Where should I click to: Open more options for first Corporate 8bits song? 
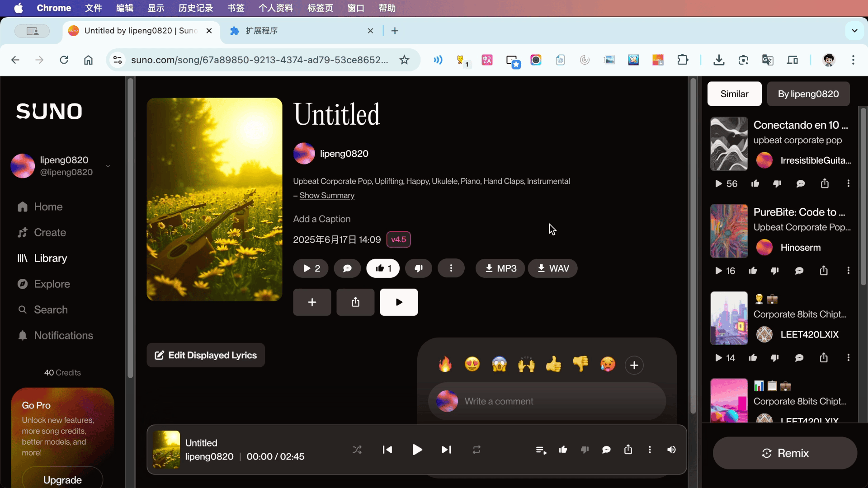point(848,358)
